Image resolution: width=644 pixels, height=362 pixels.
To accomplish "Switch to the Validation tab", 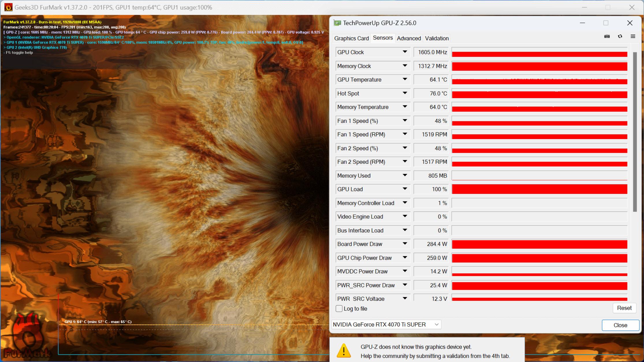I will (x=437, y=38).
